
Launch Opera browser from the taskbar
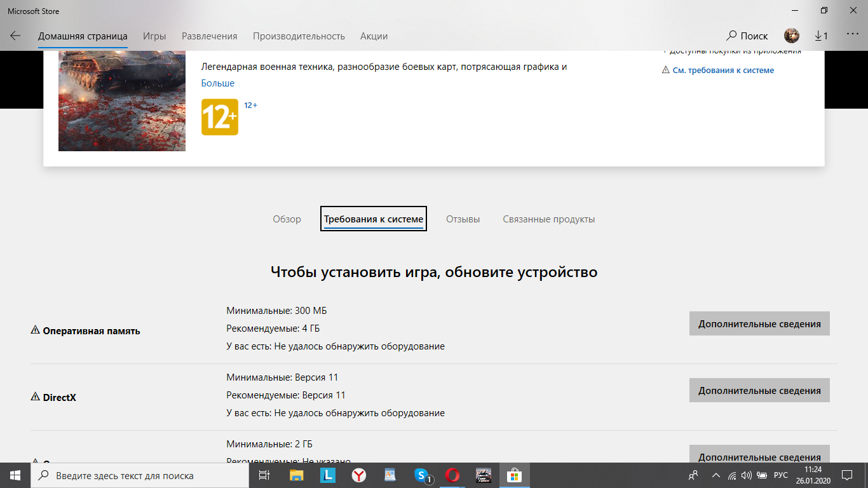pyautogui.click(x=452, y=475)
